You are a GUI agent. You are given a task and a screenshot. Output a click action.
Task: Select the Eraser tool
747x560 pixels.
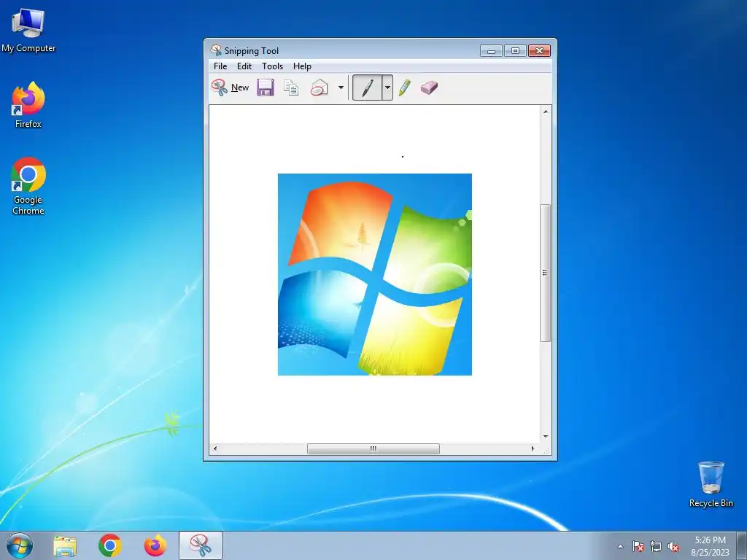(x=429, y=87)
